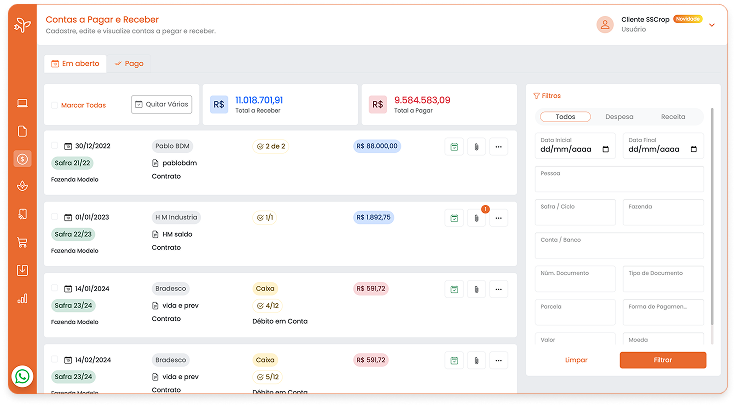
Task: Open the monitor dashboard sidebar icon
Action: (23, 103)
